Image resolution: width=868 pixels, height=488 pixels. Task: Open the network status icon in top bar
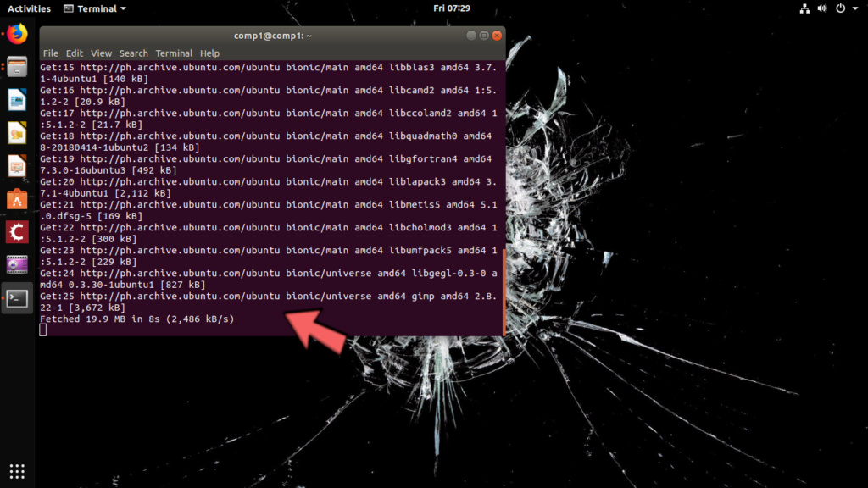point(804,8)
